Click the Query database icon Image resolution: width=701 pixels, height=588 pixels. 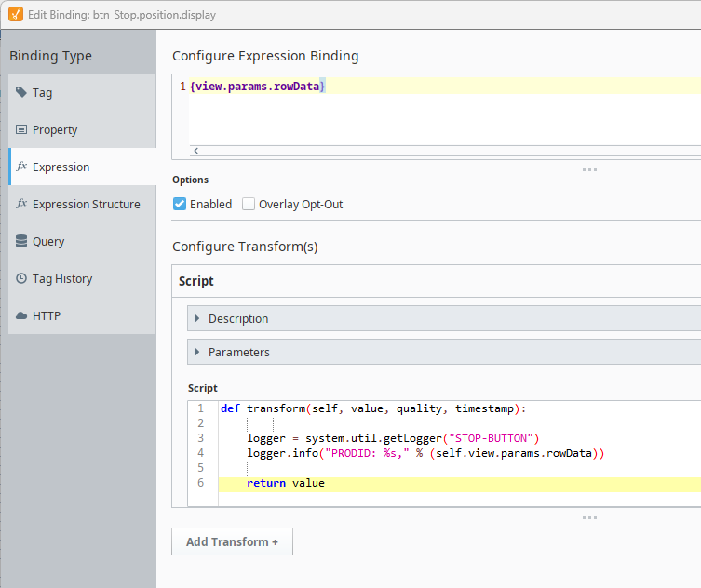click(22, 242)
